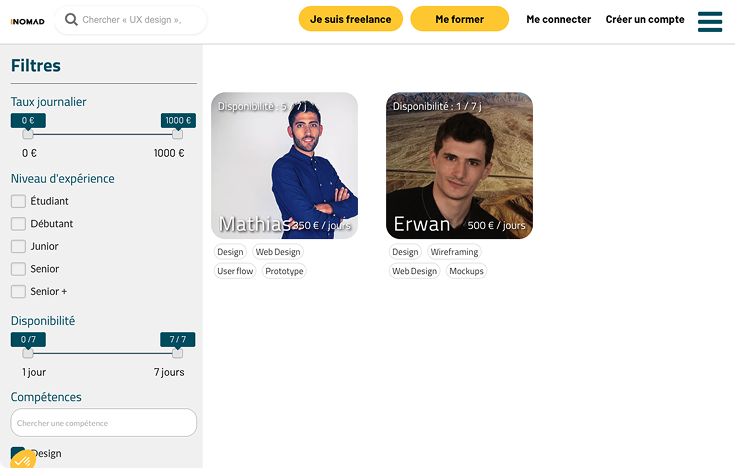The width and height of the screenshot is (735, 468).
Task: Click the Wireframing skill tag under Erwan
Action: [x=454, y=252]
